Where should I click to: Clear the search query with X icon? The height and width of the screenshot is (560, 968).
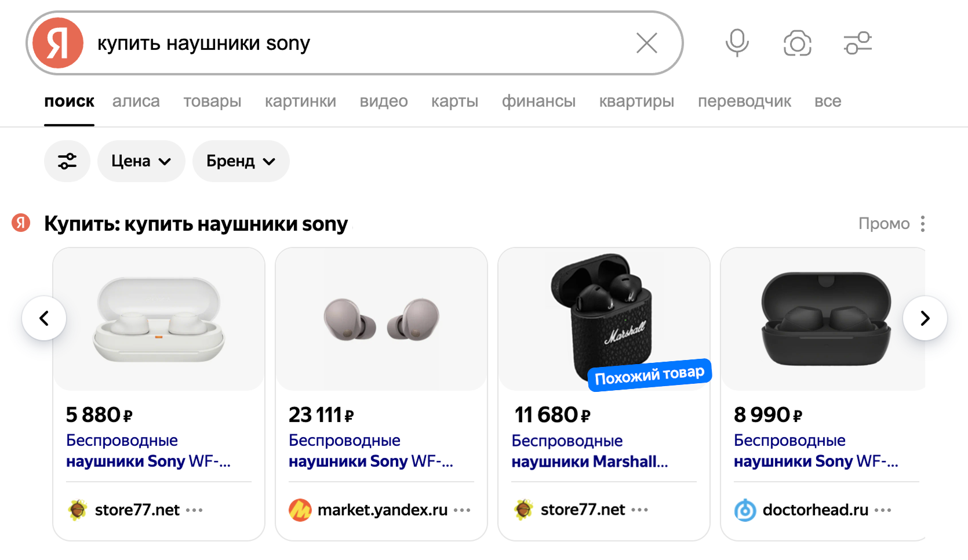pos(646,43)
